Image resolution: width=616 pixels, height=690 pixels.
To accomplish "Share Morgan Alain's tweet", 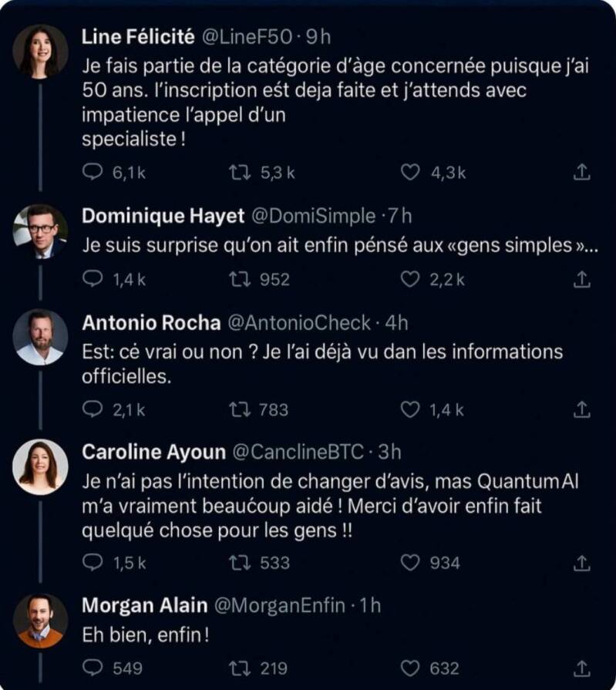I will pyautogui.click(x=583, y=668).
